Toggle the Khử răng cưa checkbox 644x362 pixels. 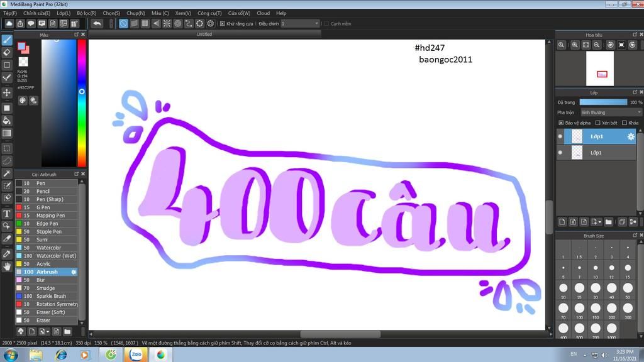pyautogui.click(x=222, y=24)
